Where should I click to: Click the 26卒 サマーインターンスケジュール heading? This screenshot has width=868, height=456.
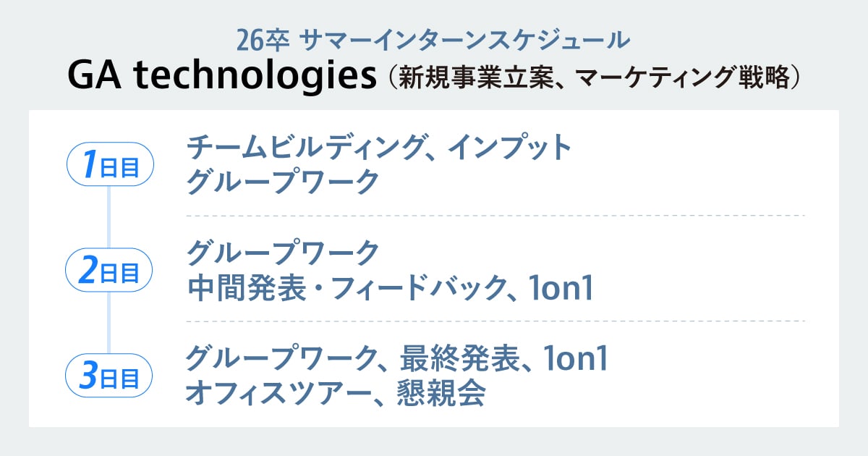(x=433, y=39)
